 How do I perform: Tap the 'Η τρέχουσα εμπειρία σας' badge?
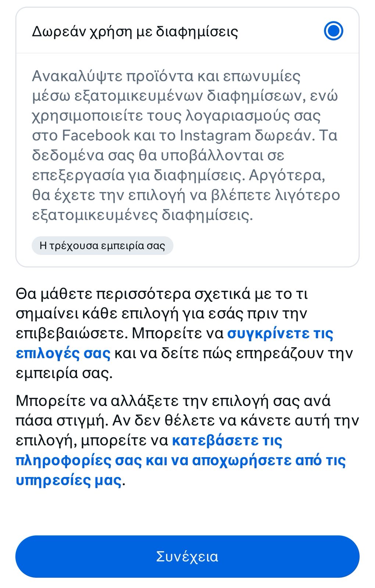point(102,245)
